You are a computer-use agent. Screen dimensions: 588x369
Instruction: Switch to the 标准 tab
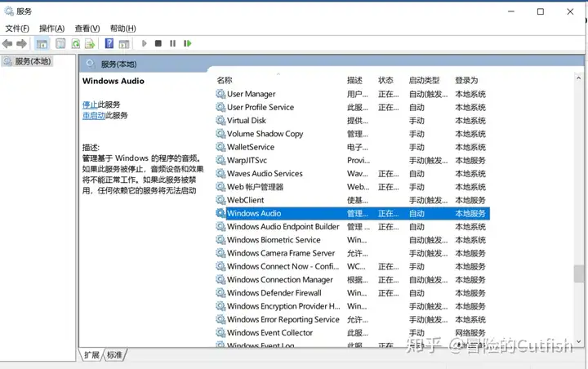pyautogui.click(x=114, y=355)
